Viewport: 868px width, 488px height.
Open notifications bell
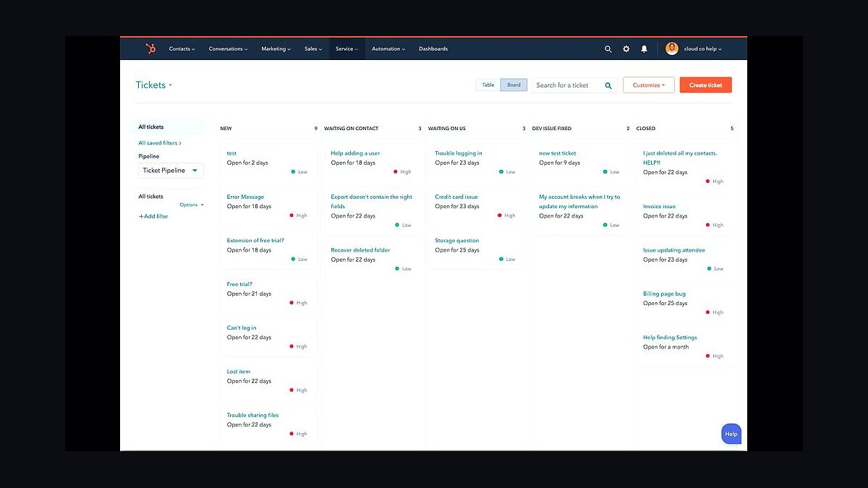(x=644, y=49)
